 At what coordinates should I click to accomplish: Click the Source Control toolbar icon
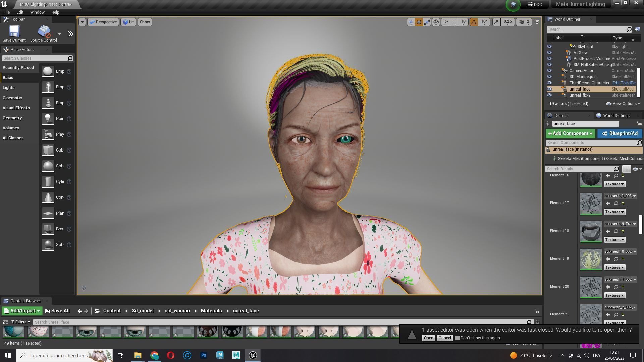tap(44, 34)
